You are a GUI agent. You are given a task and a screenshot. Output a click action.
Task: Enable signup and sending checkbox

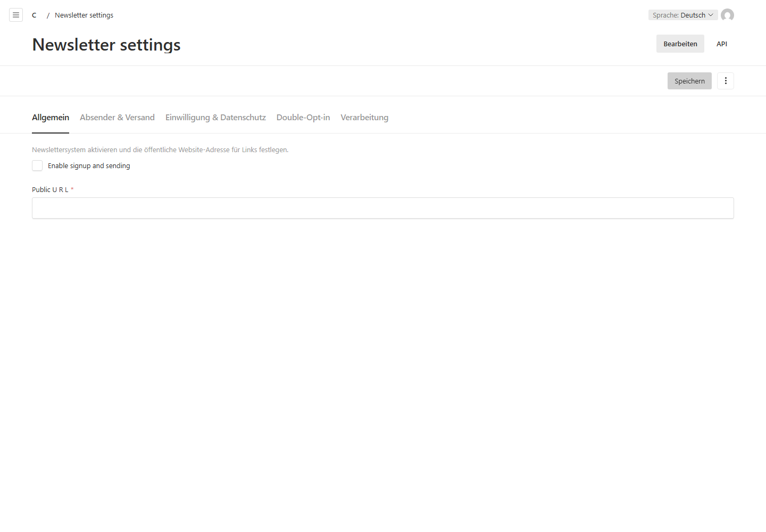click(x=37, y=166)
